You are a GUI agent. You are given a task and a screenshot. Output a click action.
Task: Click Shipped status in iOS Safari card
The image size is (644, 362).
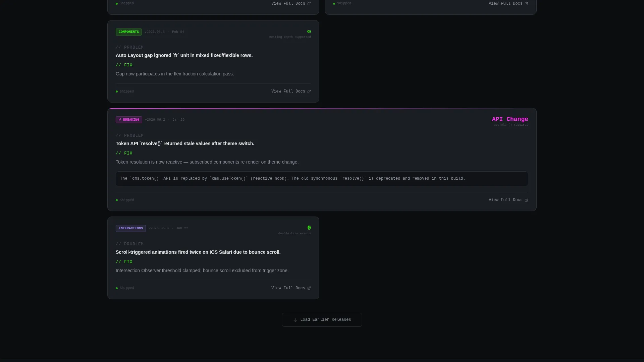tap(125, 288)
